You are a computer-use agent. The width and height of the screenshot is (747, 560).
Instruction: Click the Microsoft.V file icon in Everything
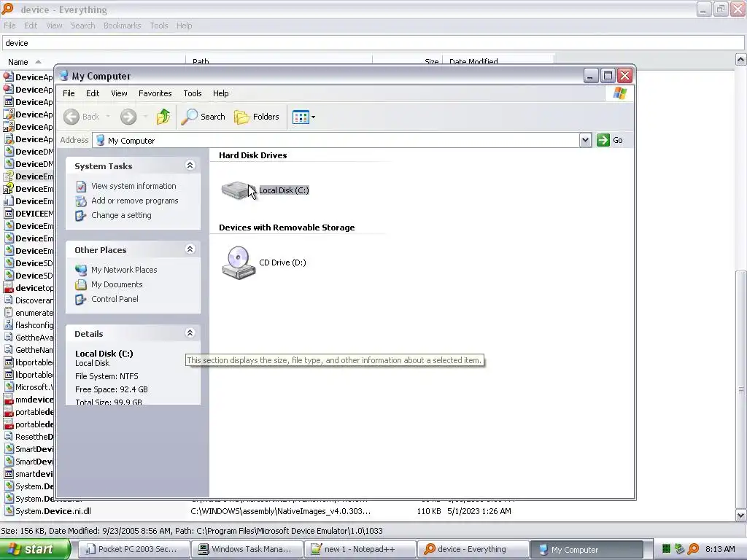(x=8, y=387)
